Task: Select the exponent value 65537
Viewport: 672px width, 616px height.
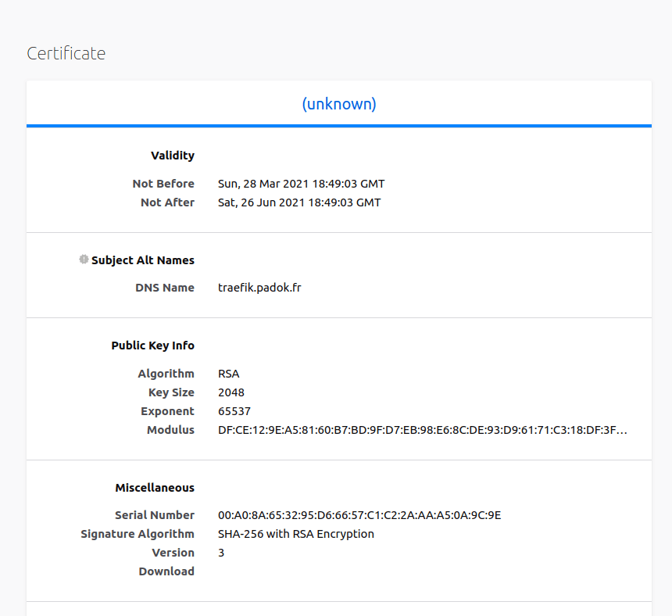Action: 234,411
